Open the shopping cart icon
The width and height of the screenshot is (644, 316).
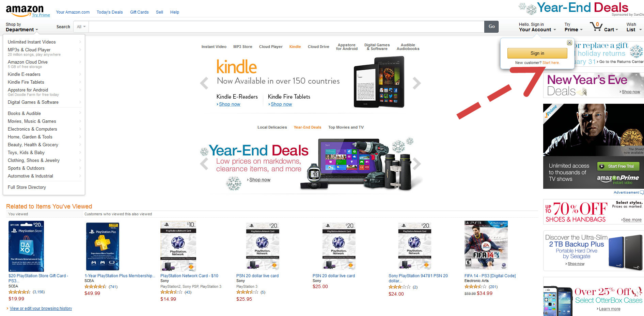coord(596,27)
